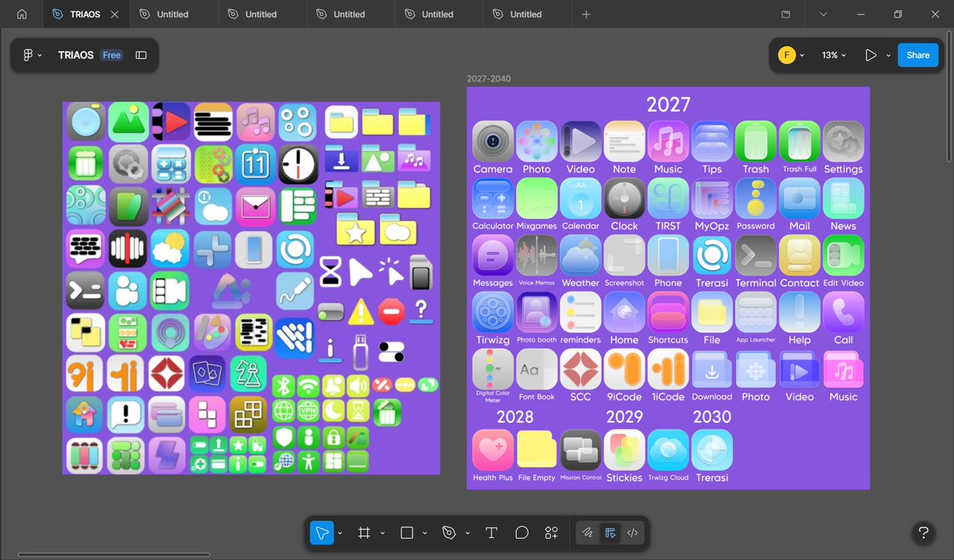Toggle the sidebar panel next to TRIAOS
The height and width of the screenshot is (560, 954).
(x=141, y=55)
